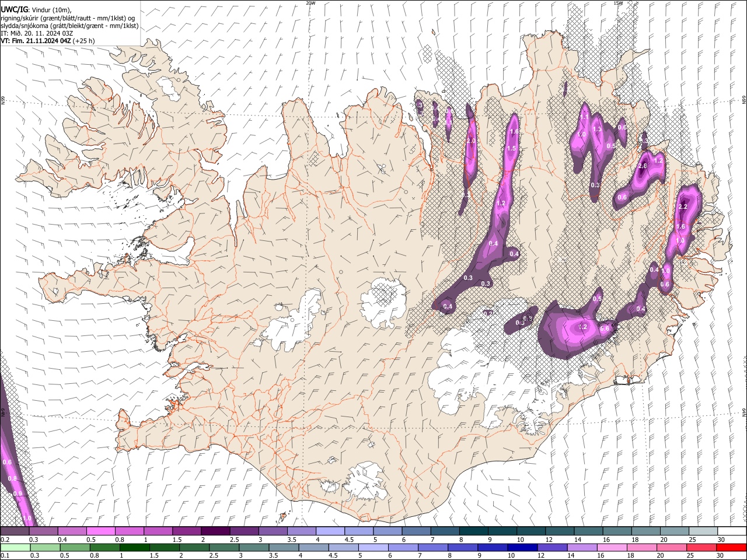Click the 2.0 snowfall value on the map
The image size is (747, 560).
point(472,141)
